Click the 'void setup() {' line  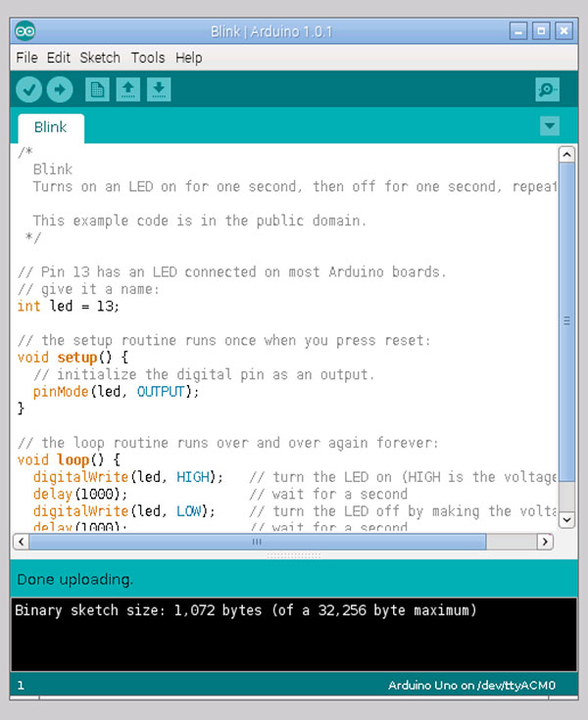73,358
